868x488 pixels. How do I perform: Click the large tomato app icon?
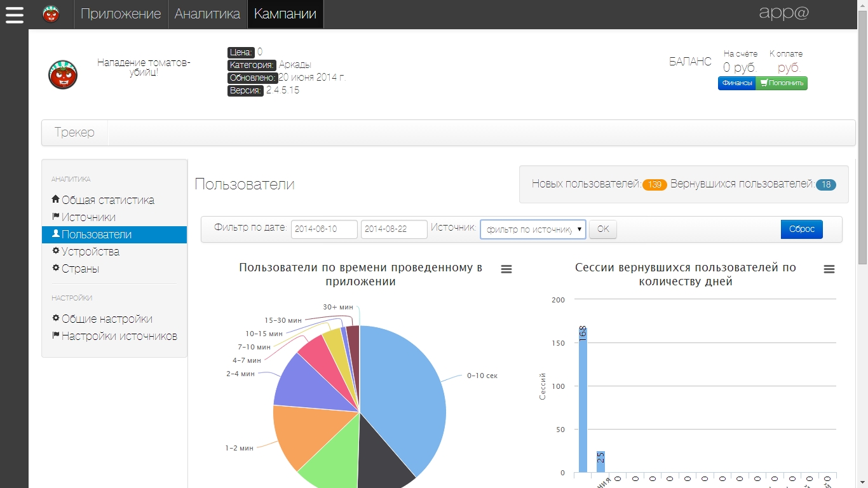[x=63, y=74]
